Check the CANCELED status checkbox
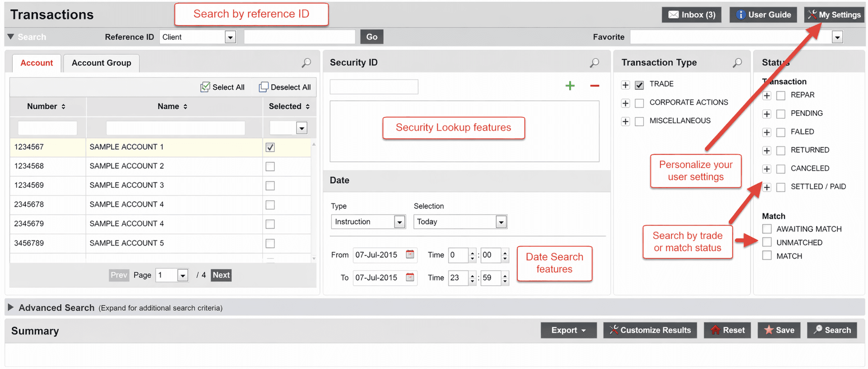Image resolution: width=868 pixels, height=369 pixels. (x=781, y=169)
